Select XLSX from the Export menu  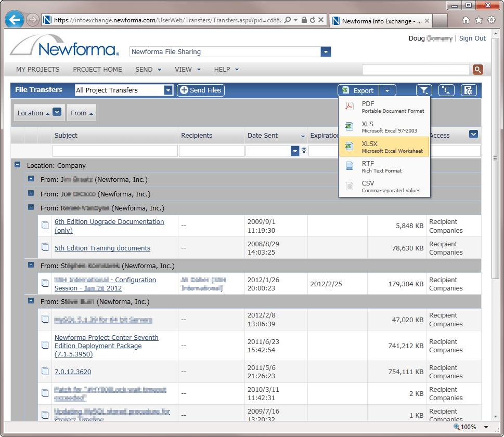tap(384, 147)
